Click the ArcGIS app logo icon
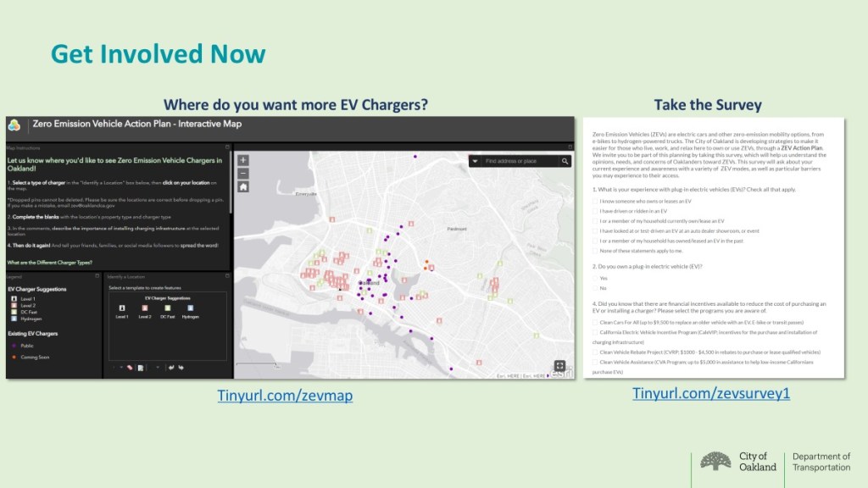The width and height of the screenshot is (868, 488). point(14,125)
